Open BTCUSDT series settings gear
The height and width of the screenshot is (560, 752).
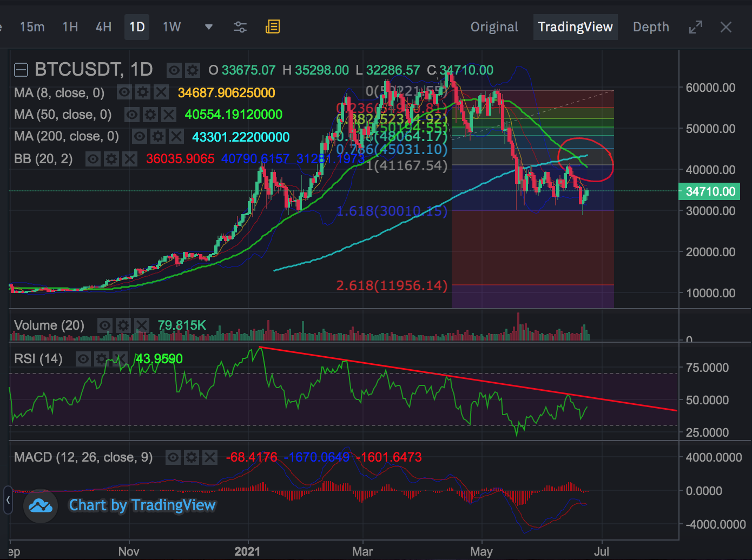(193, 70)
